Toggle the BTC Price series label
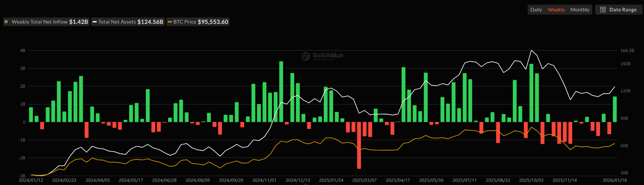This screenshot has width=644, height=185. tap(185, 22)
